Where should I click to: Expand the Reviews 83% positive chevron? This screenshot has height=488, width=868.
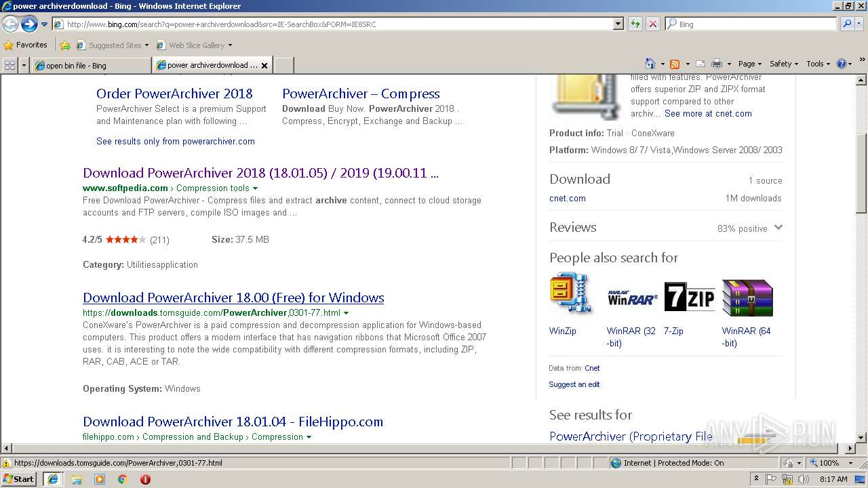tap(778, 228)
